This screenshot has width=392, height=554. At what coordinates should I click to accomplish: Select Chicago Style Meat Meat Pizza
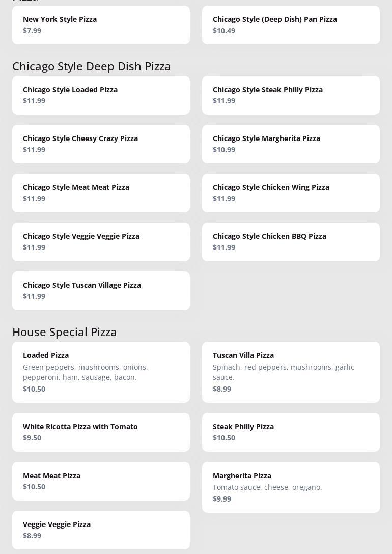[x=101, y=193]
